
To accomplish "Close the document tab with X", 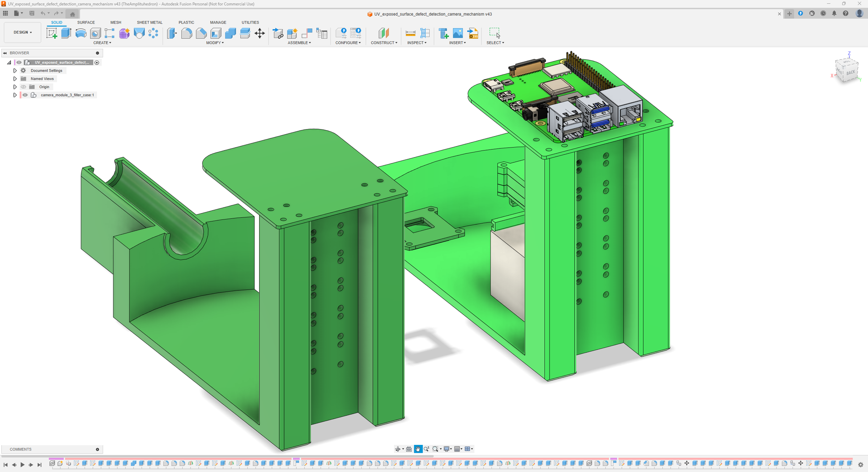I will (x=779, y=14).
